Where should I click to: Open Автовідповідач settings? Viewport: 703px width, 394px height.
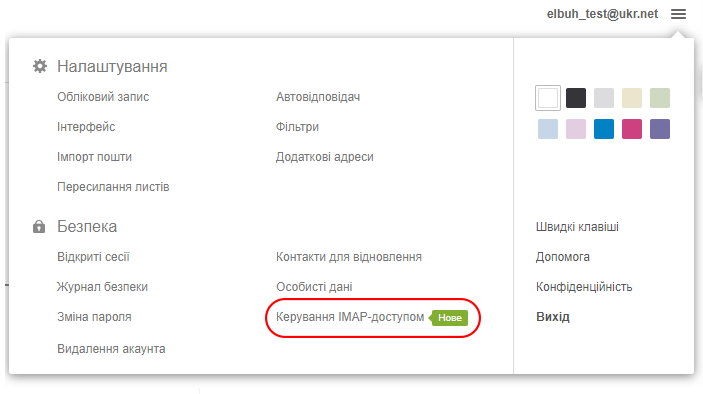click(x=318, y=97)
